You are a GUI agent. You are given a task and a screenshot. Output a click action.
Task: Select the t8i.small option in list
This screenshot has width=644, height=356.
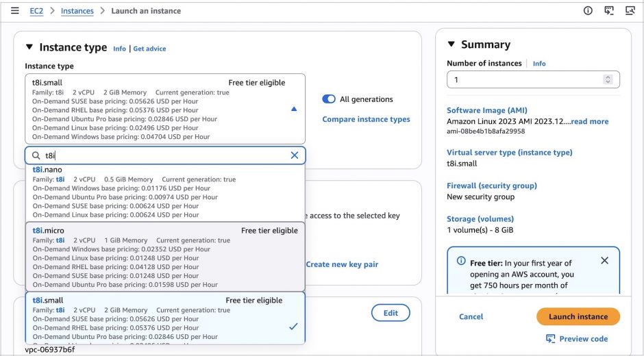(x=165, y=318)
